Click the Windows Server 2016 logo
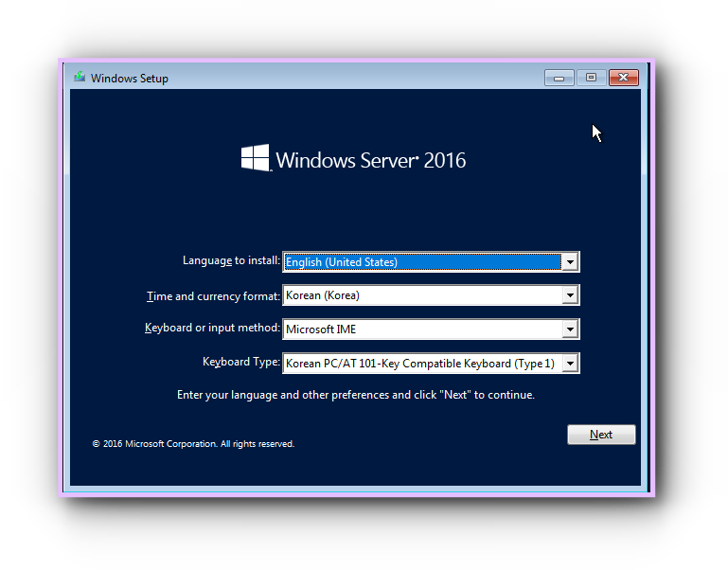 click(x=353, y=159)
